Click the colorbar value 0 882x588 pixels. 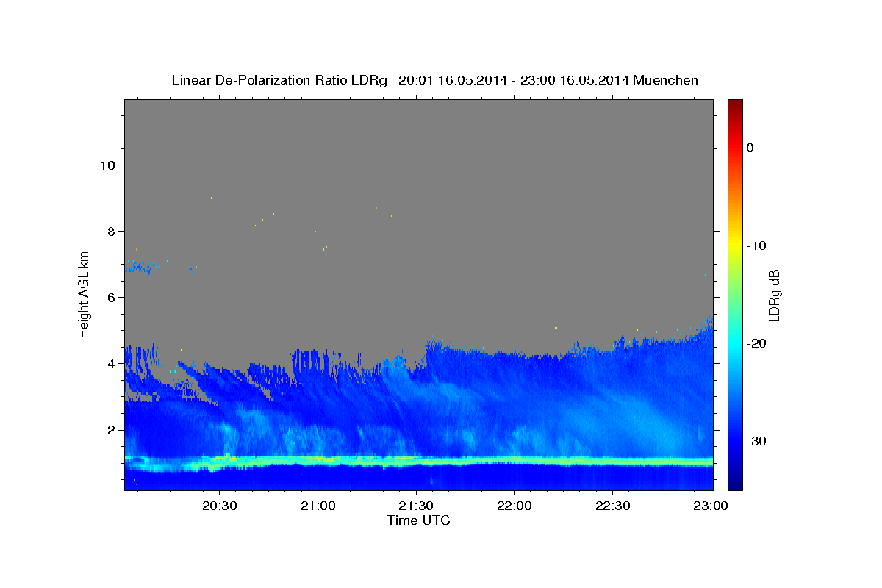pyautogui.click(x=750, y=148)
